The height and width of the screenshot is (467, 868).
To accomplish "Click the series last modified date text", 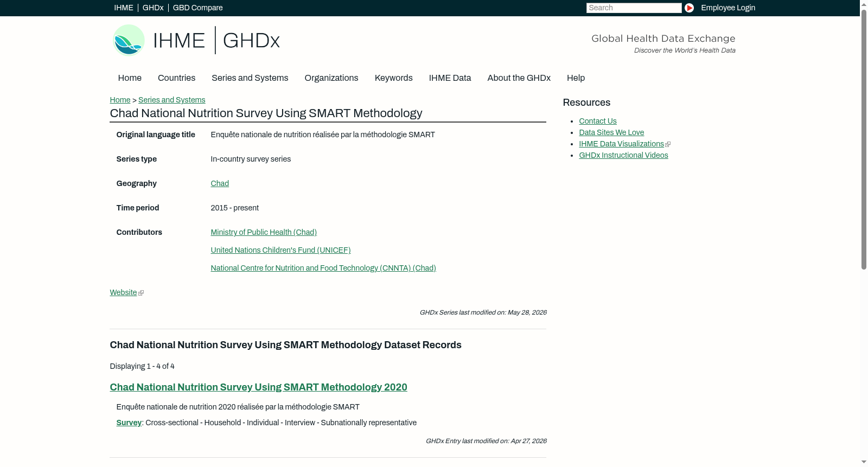I will [x=483, y=312].
